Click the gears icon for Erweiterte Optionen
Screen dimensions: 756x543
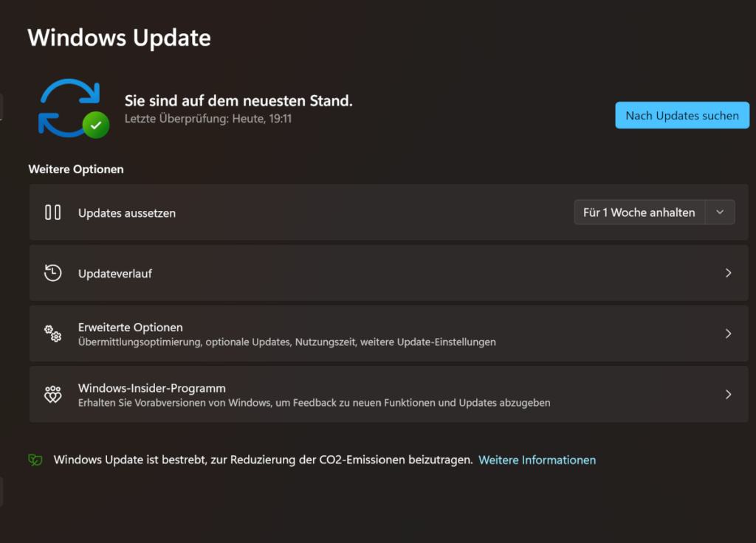[x=52, y=333]
